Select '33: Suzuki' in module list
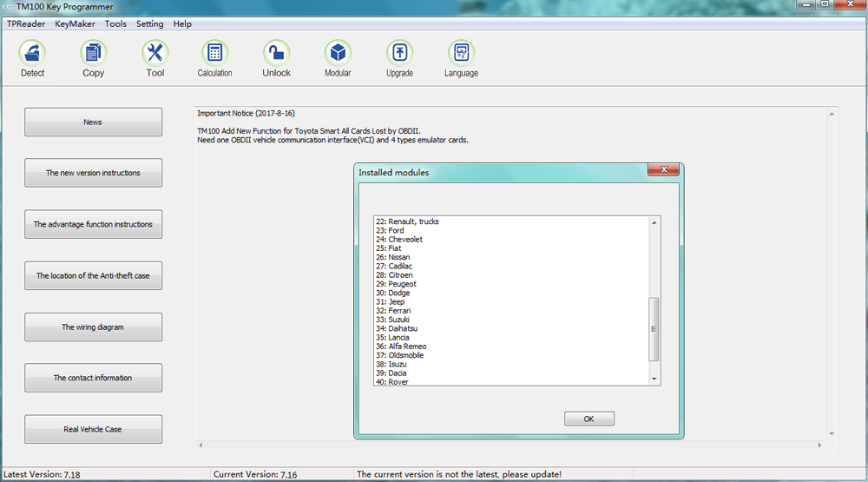Image resolution: width=868 pixels, height=482 pixels. (392, 320)
